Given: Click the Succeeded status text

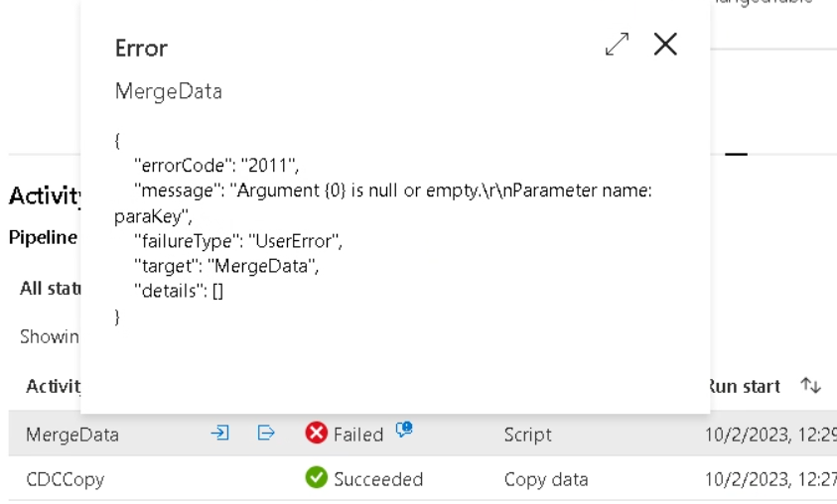Looking at the screenshot, I should pos(378,479).
